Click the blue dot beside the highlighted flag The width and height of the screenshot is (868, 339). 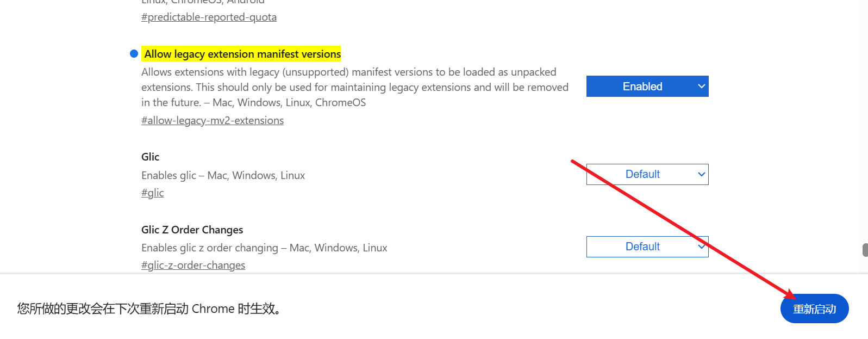click(133, 53)
